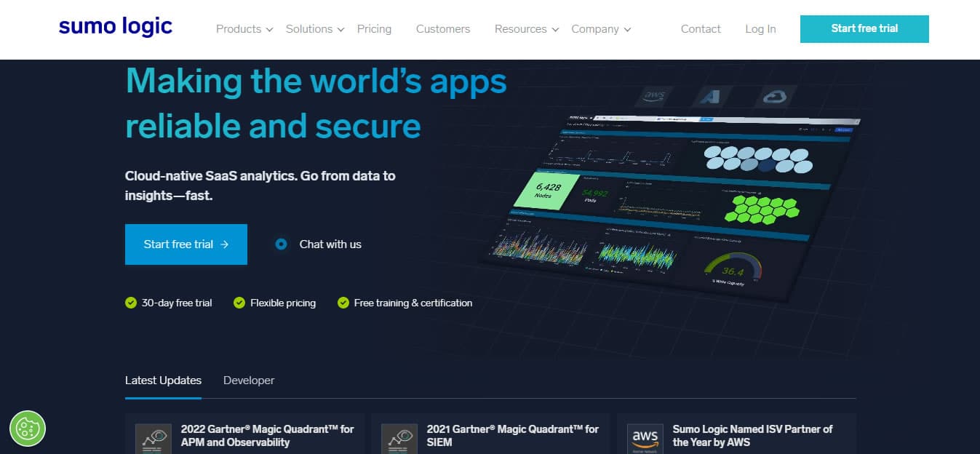Expand the Products dropdown menu

(x=244, y=29)
